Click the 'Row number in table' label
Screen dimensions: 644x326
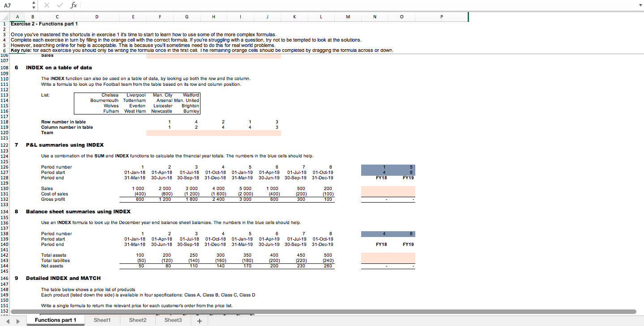click(64, 122)
